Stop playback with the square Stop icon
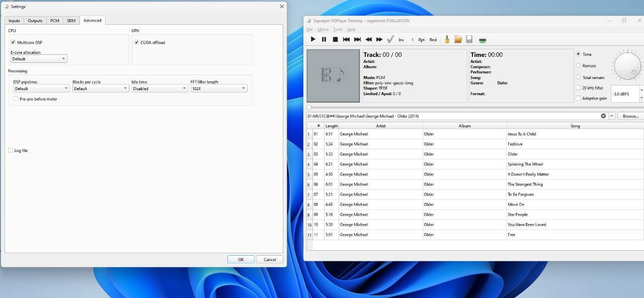644x298 pixels. point(335,39)
